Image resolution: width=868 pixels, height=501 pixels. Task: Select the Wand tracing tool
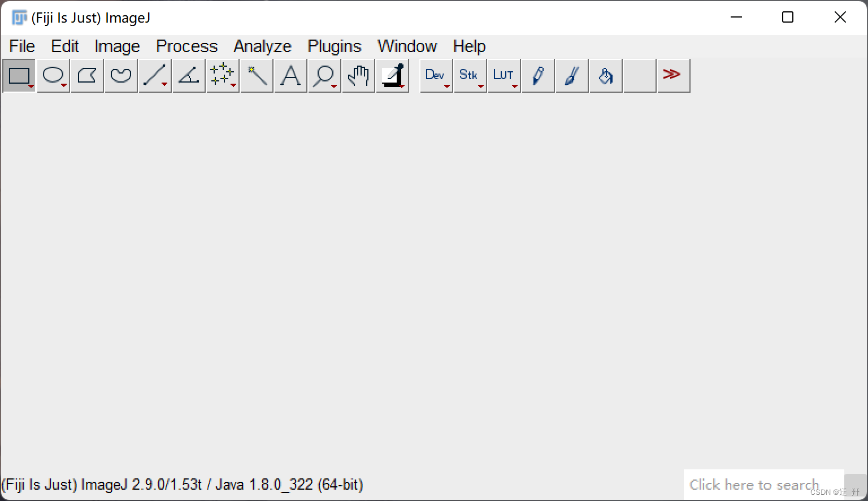pyautogui.click(x=257, y=75)
